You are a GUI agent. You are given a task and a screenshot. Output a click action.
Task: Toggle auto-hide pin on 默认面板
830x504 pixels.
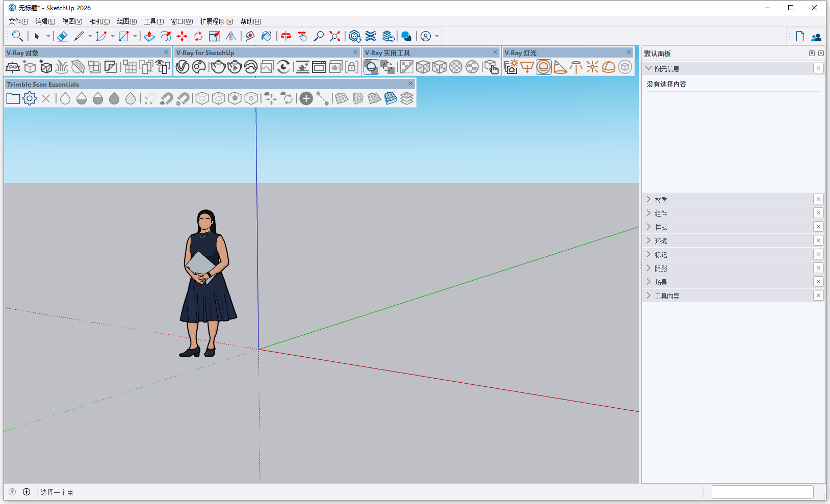812,54
